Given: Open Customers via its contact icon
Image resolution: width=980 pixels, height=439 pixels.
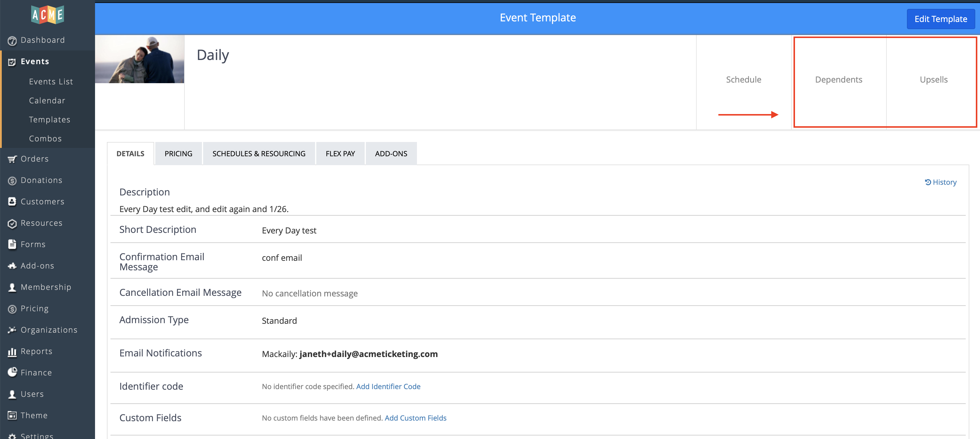Looking at the screenshot, I should click(12, 202).
